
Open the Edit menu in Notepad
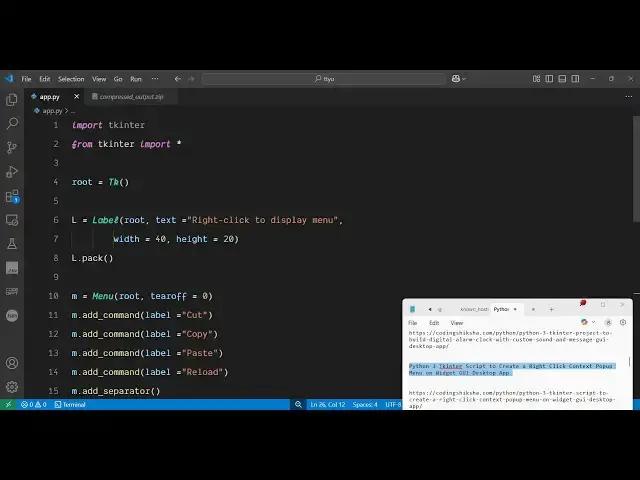(x=434, y=323)
